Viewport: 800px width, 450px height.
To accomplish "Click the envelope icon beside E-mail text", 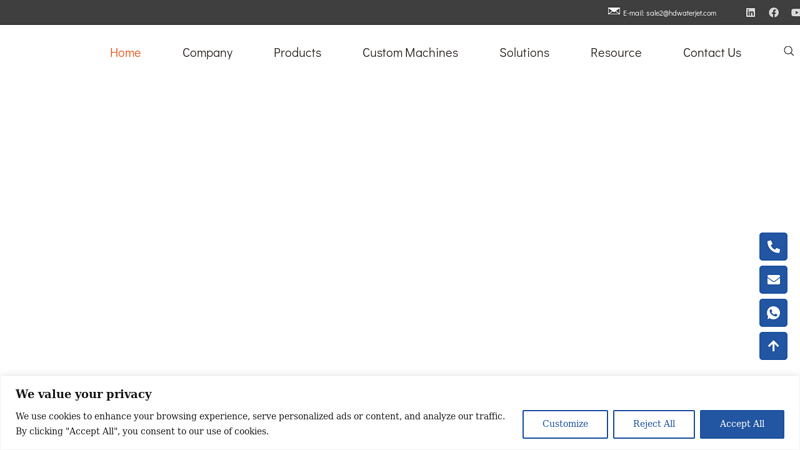I will tap(614, 11).
